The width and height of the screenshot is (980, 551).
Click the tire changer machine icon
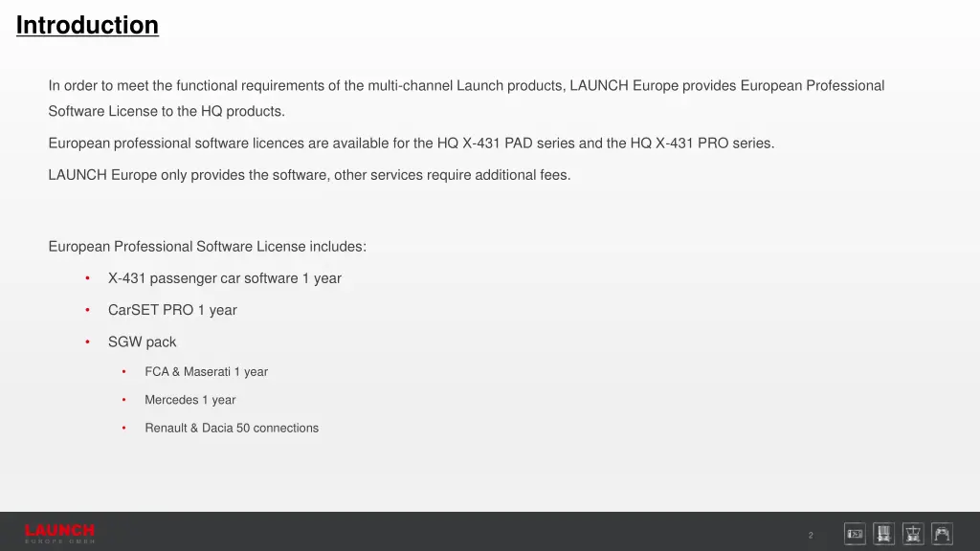pyautogui.click(x=913, y=534)
